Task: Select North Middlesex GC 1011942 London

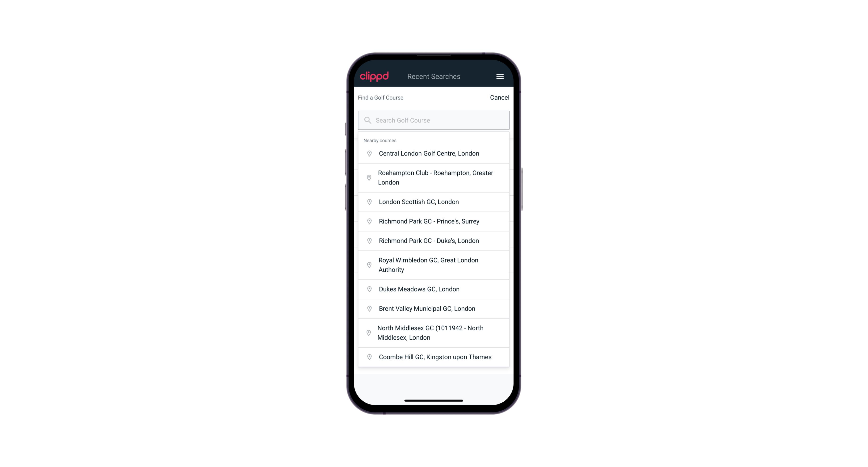Action: pos(434,332)
